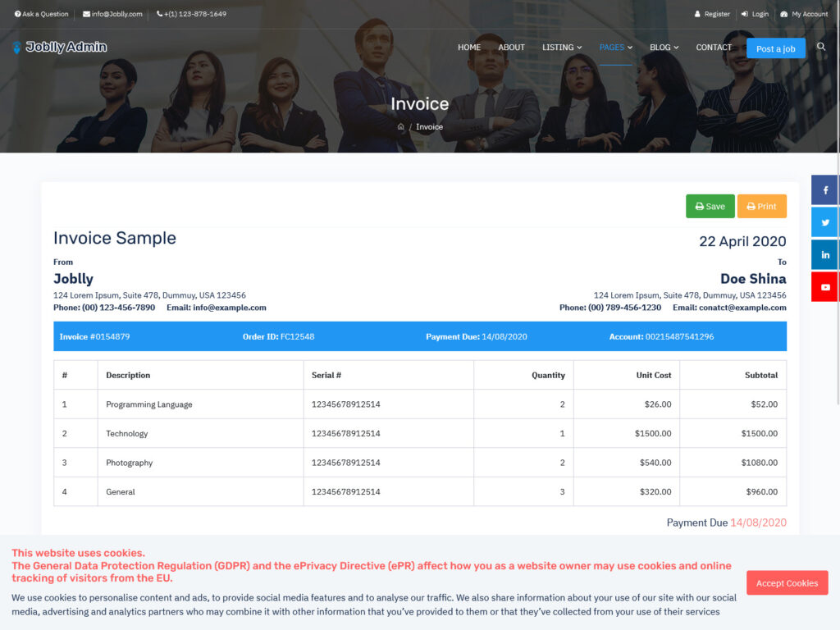840x630 pixels.
Task: Open the search magnifier icon in the navbar
Action: tap(821, 48)
